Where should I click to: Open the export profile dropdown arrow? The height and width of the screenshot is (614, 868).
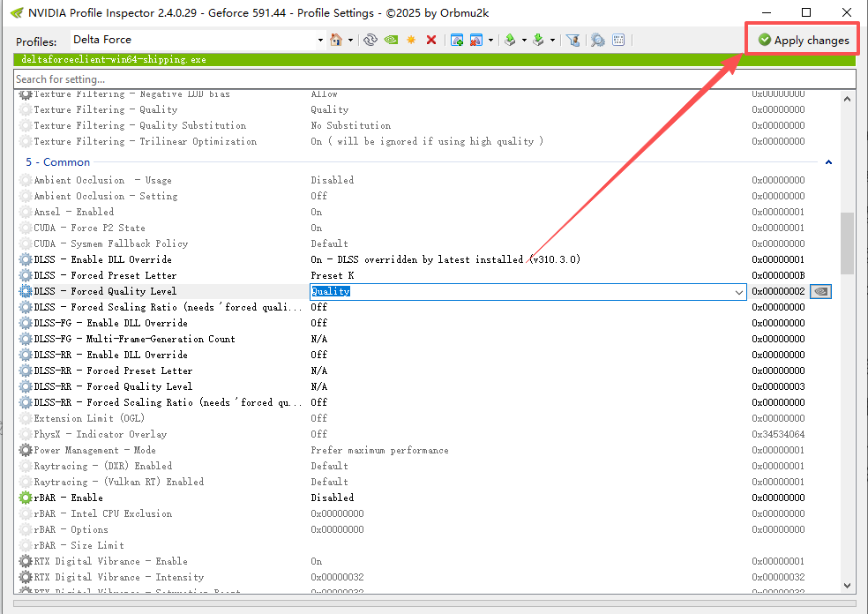(524, 40)
